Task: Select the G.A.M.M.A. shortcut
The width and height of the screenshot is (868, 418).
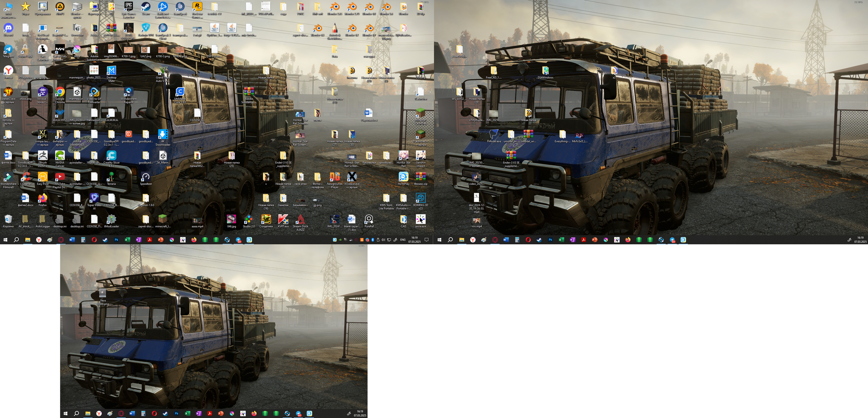Action: [111, 115]
